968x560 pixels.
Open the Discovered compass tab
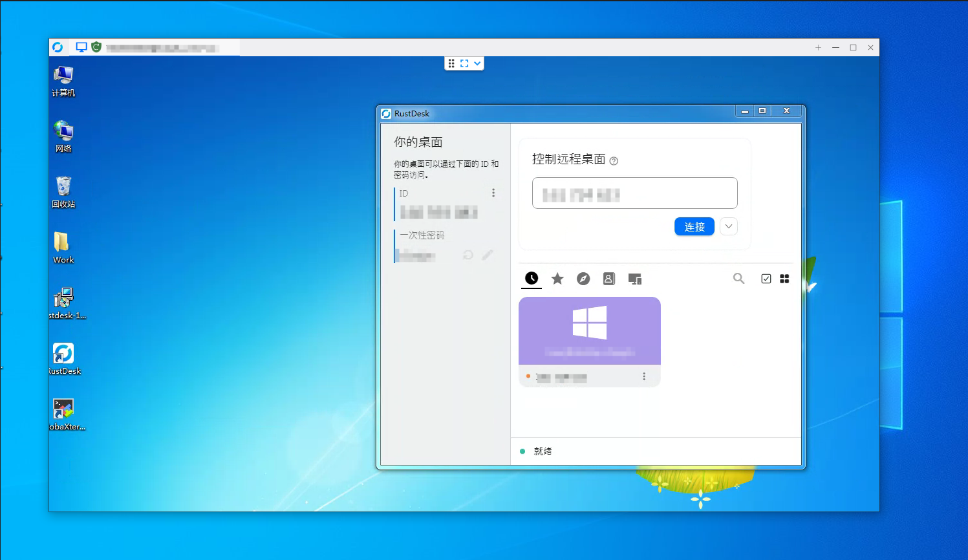point(583,279)
